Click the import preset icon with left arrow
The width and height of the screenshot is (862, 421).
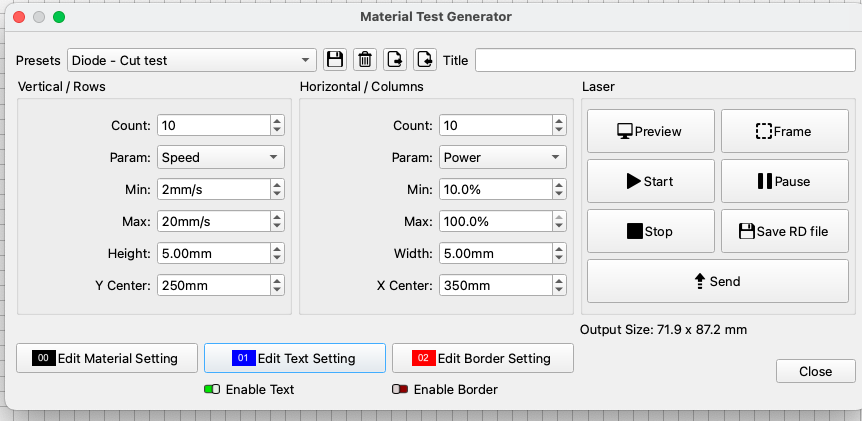(425, 60)
